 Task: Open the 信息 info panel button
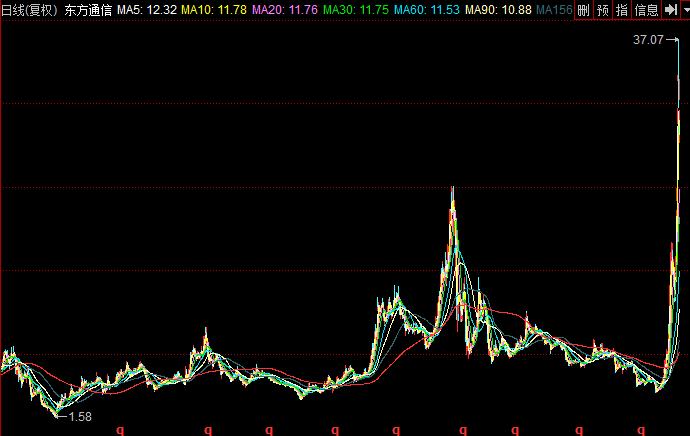click(646, 10)
